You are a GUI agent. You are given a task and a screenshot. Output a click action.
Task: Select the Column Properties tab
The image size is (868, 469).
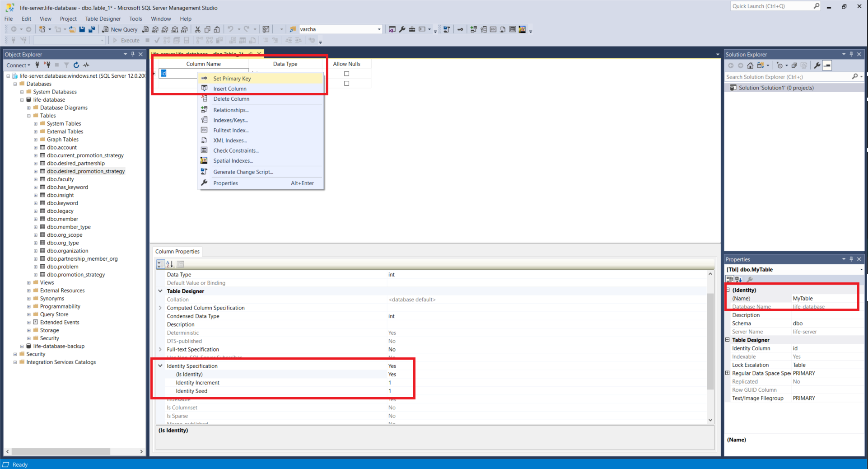pyautogui.click(x=177, y=252)
